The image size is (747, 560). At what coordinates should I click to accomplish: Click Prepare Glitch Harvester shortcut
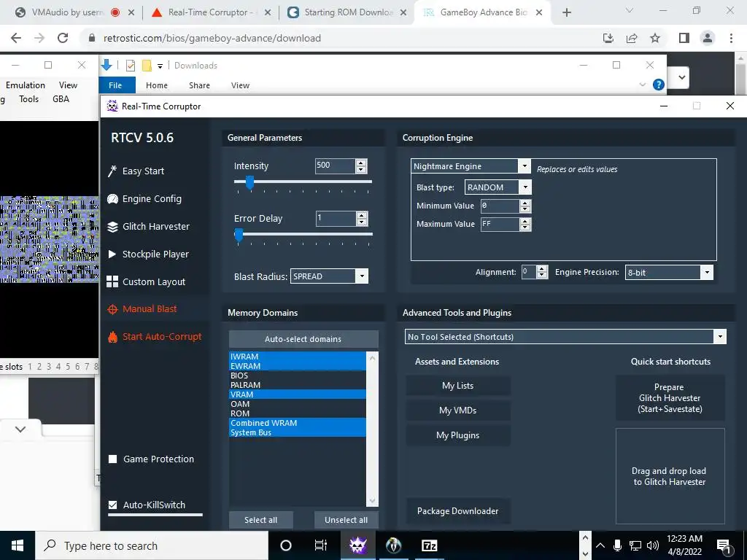tap(670, 398)
